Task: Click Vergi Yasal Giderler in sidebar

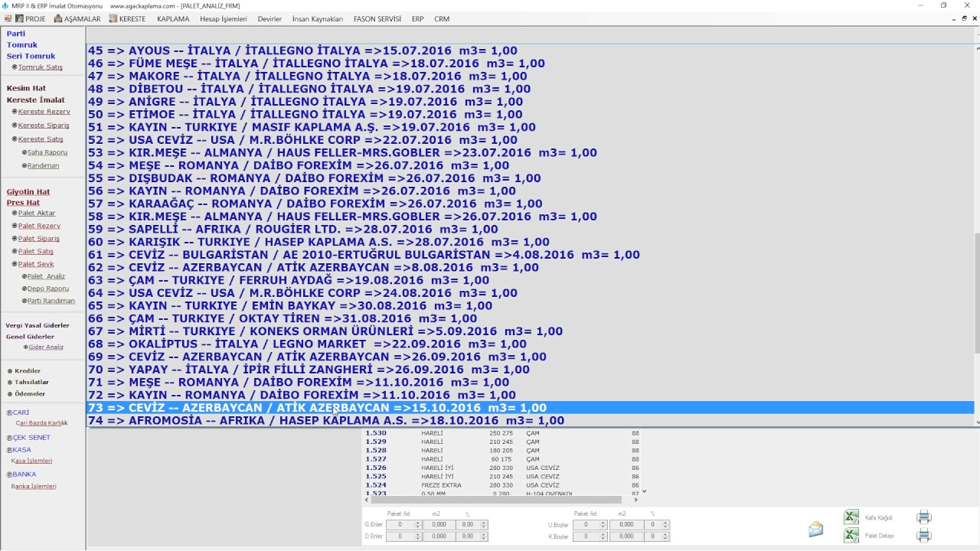Action: tap(37, 325)
